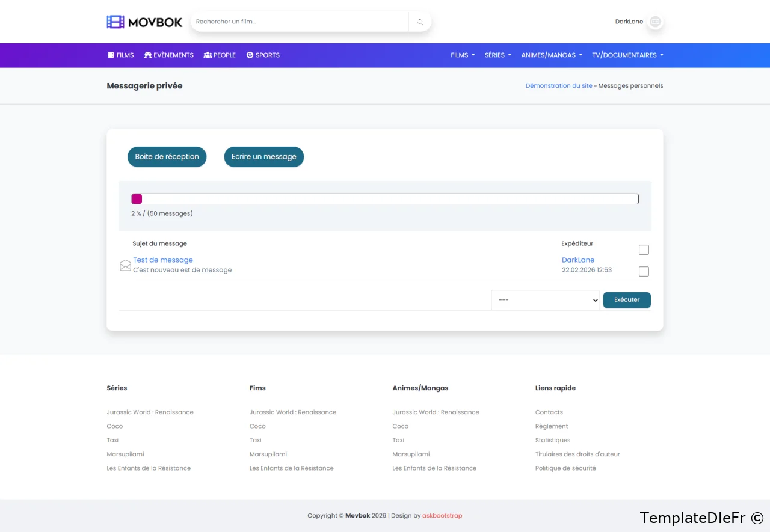Open People nav item with group icon
This screenshot has width=770, height=532.
tap(220, 55)
